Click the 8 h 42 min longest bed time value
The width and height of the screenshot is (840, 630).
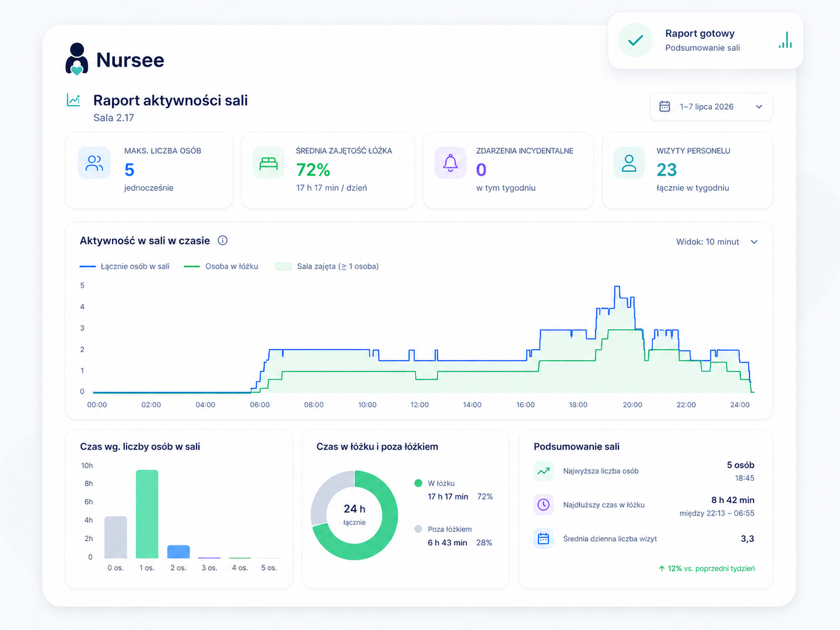[733, 500]
